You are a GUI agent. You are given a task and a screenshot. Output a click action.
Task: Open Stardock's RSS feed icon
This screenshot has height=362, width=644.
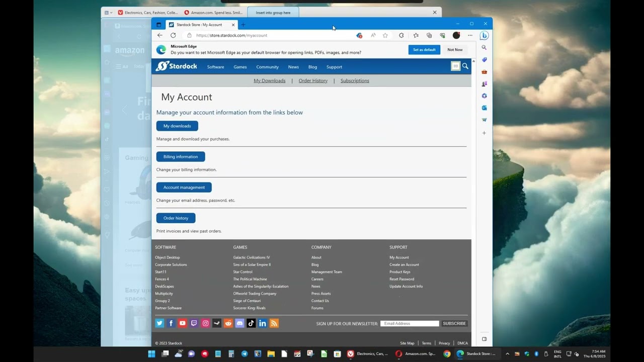click(274, 323)
